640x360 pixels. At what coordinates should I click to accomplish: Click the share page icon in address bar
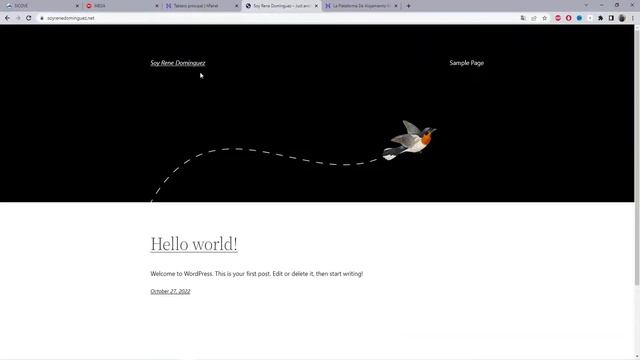[534, 18]
